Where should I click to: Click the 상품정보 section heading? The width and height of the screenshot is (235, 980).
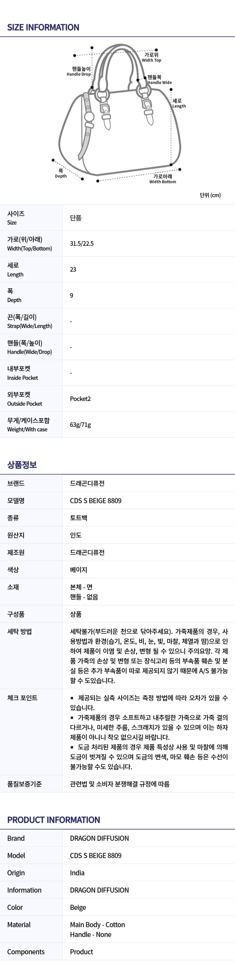pos(22,465)
